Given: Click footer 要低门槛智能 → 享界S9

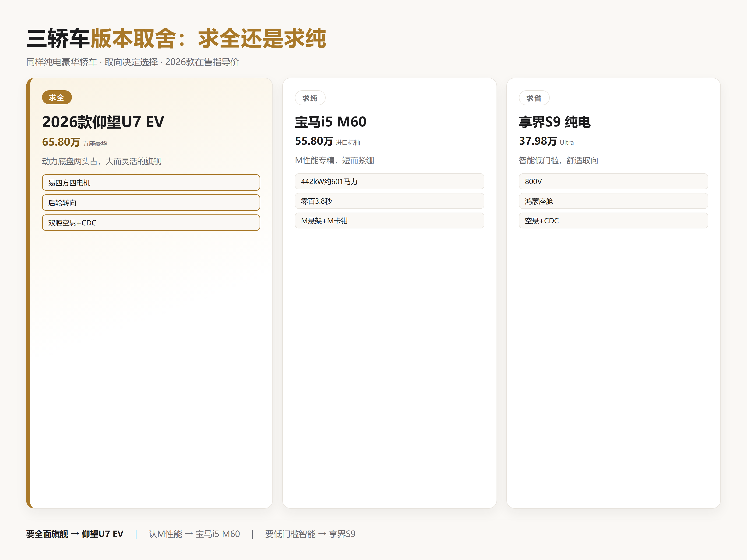Looking at the screenshot, I should pos(310,534).
